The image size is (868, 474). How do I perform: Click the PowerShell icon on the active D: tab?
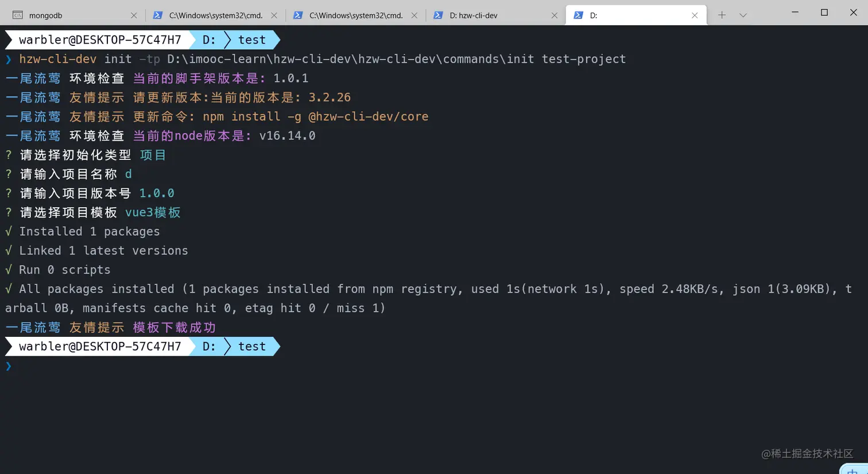(x=578, y=15)
